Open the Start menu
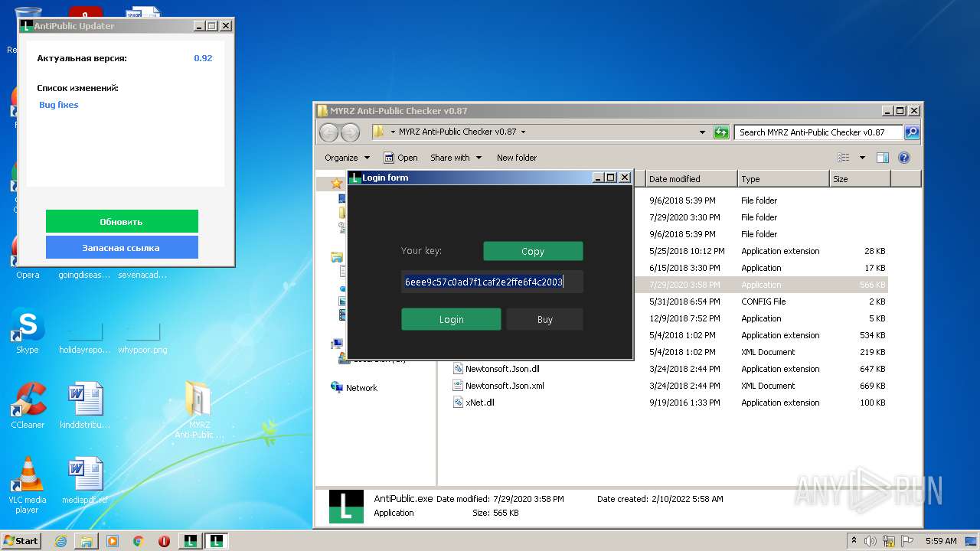980x551 pixels. coord(21,541)
